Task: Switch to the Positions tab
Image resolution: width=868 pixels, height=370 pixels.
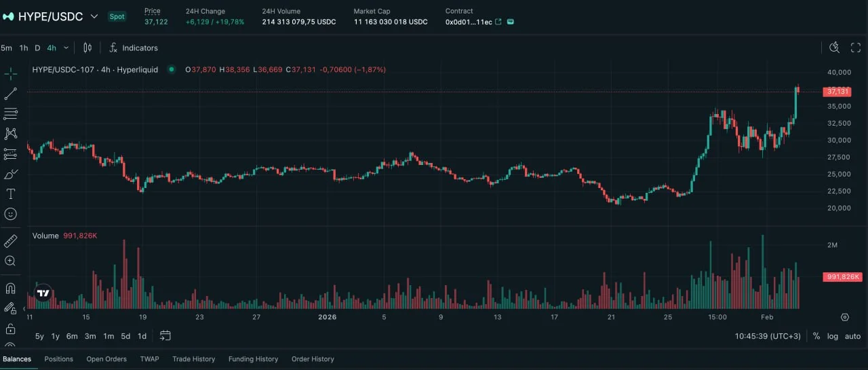Action: point(58,359)
